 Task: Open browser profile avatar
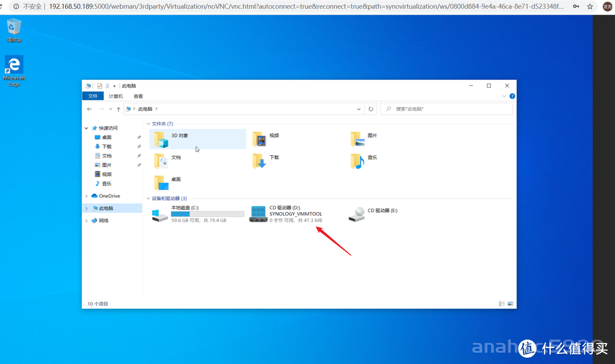(x=608, y=6)
